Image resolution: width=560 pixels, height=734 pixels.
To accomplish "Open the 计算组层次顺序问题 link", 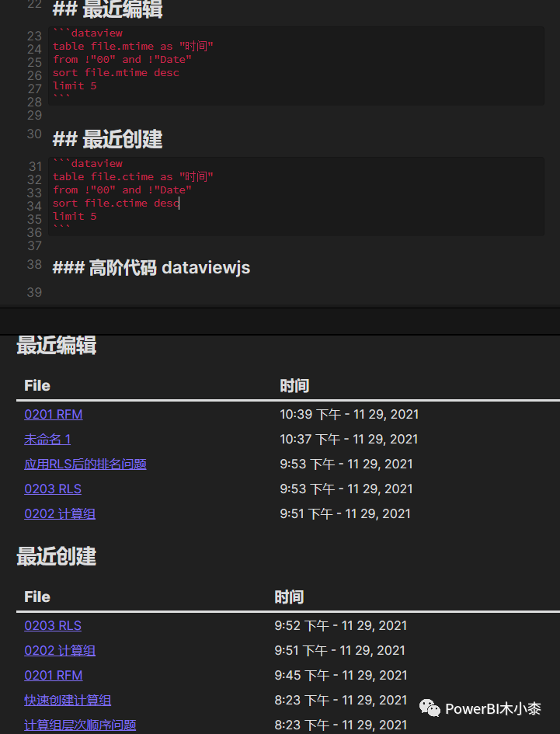I will point(80,725).
